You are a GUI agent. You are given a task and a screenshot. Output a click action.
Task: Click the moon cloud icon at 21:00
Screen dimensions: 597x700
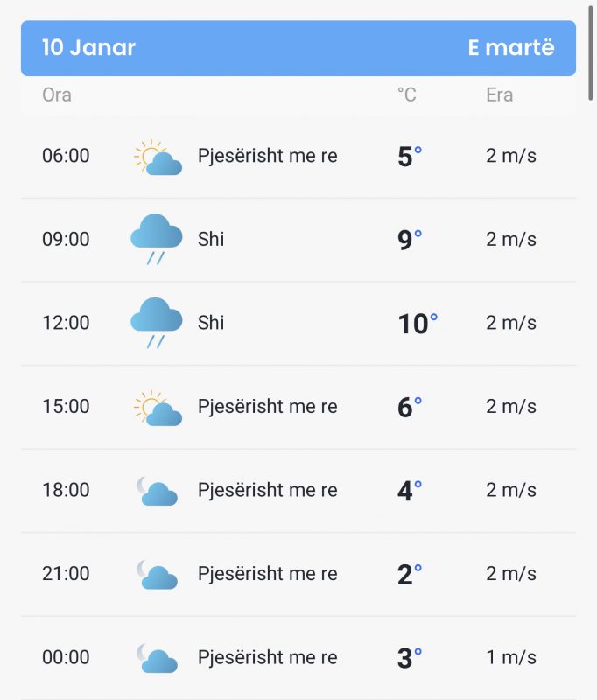click(x=157, y=574)
